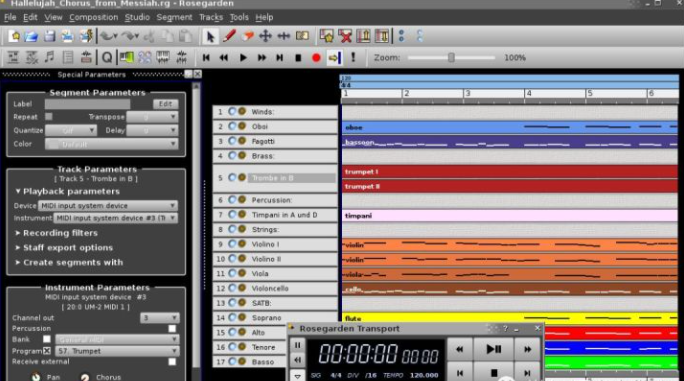Redo the last undone action
This screenshot has width=684, height=381.
(129, 36)
